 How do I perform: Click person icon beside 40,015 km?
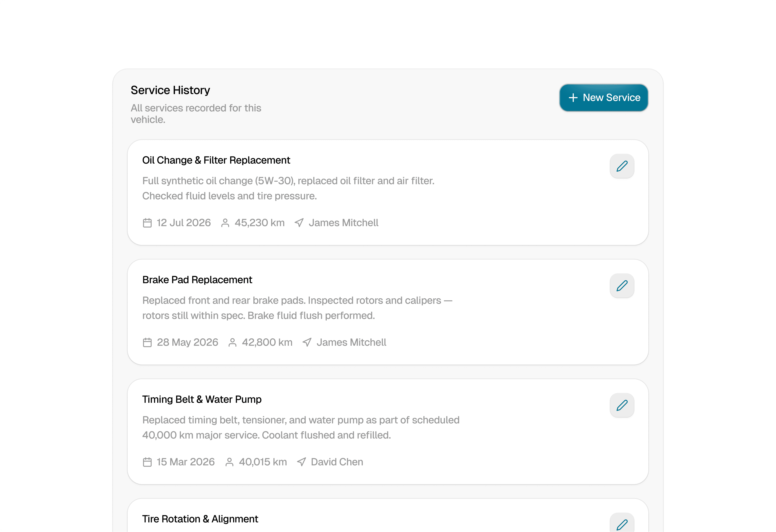tap(229, 462)
